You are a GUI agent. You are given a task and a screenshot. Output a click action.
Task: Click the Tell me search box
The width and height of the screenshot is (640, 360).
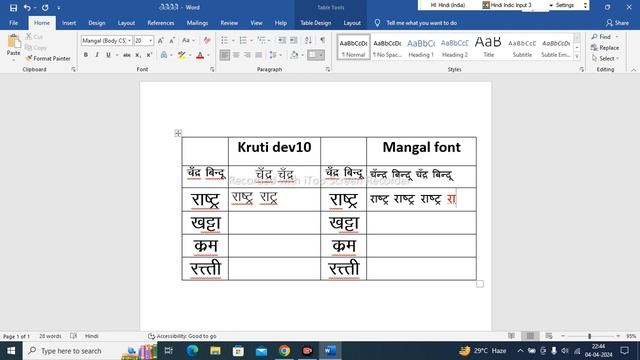[421, 23]
